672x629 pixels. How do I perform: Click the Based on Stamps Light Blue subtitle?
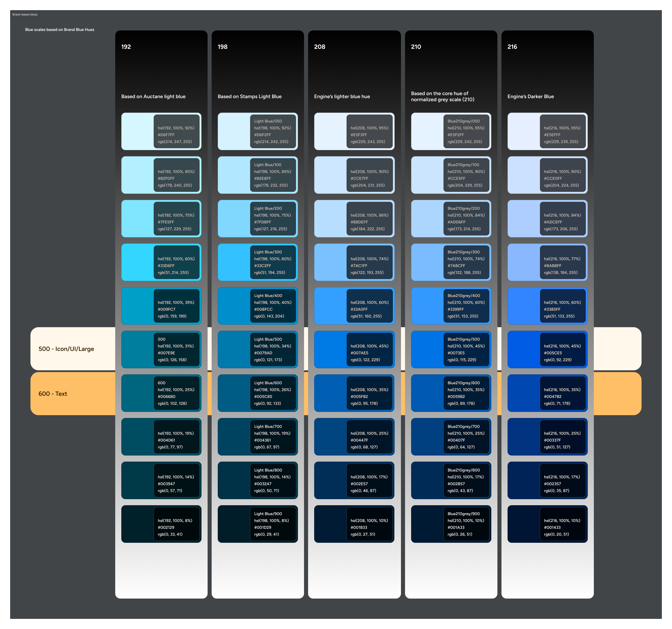point(249,96)
